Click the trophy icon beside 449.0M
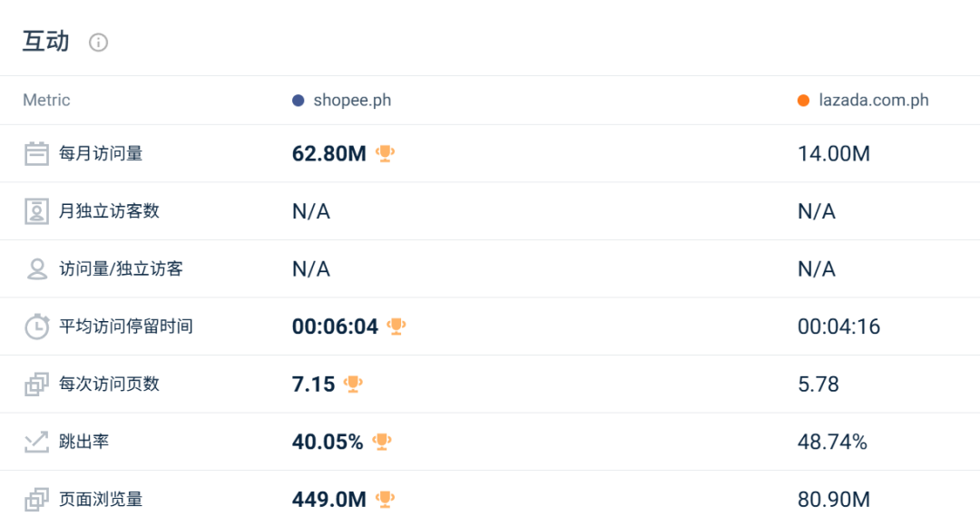This screenshot has width=980, height=526. 386,499
